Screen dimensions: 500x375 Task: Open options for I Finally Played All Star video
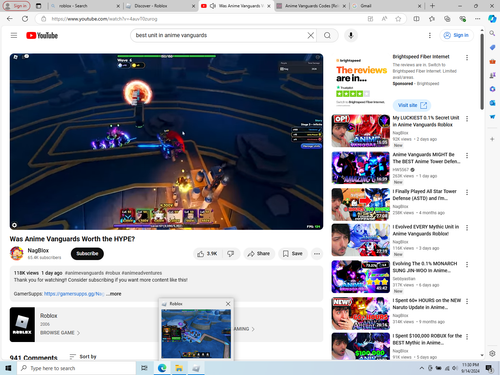tap(467, 192)
